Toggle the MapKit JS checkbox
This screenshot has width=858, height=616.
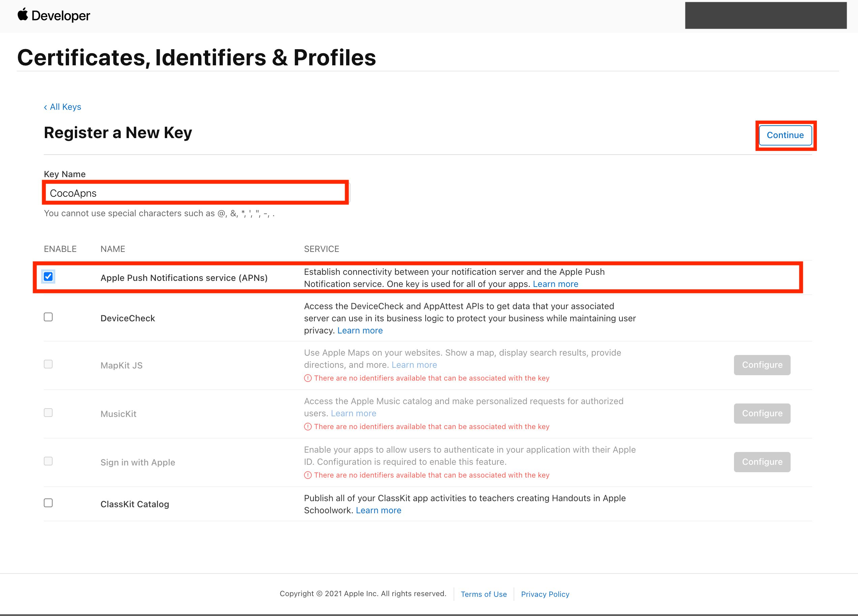[x=48, y=364]
